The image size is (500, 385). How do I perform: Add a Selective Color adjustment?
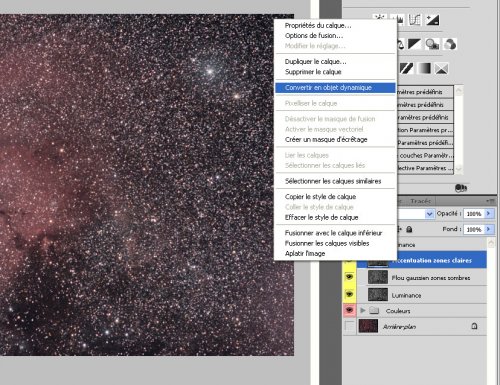442,69
